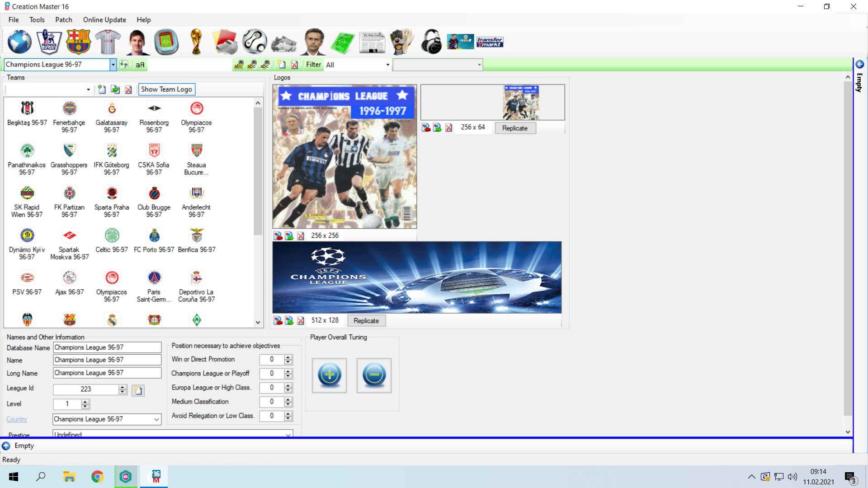Increase the League Id spinner value
The image size is (868, 488).
point(123,387)
